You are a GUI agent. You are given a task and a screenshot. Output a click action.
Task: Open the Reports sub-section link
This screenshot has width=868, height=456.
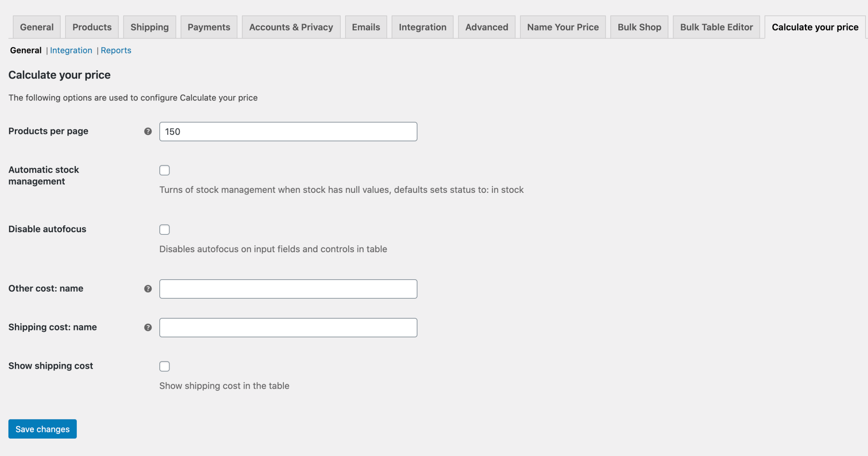[116, 50]
